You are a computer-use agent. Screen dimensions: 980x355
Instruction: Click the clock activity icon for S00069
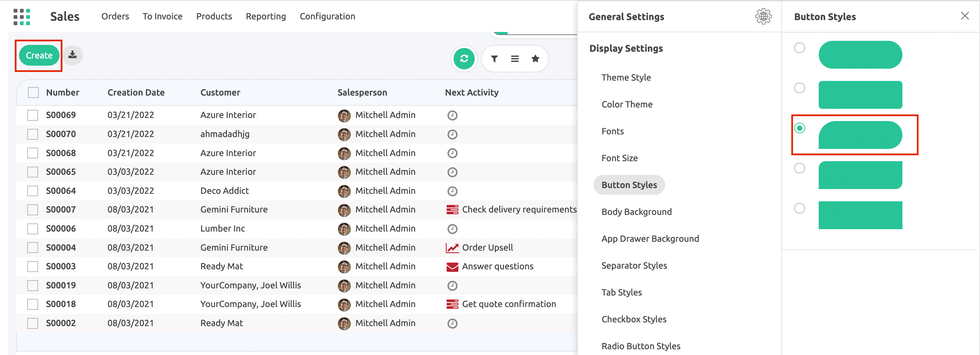452,115
